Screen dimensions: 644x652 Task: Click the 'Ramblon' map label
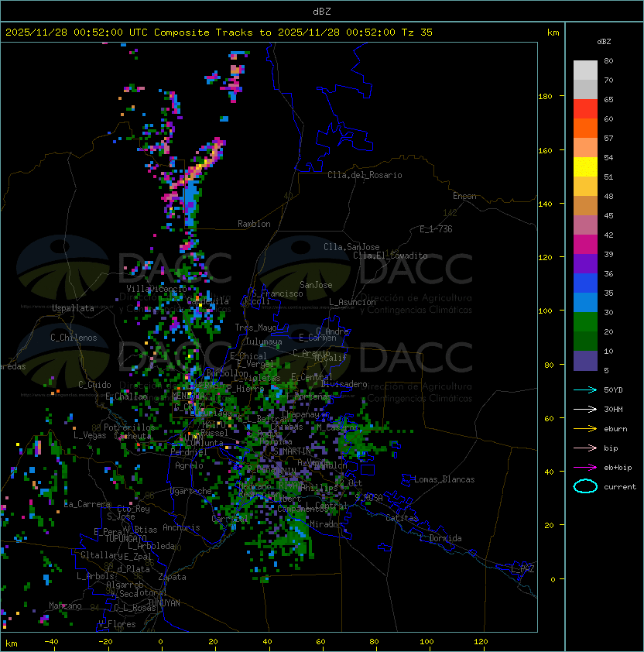tap(254, 224)
